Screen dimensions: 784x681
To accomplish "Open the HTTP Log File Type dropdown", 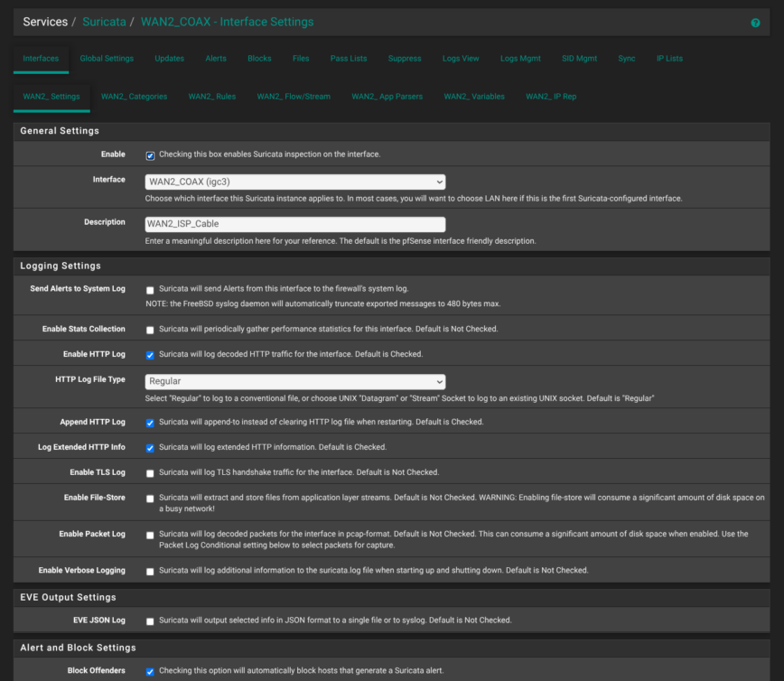I will 295,381.
